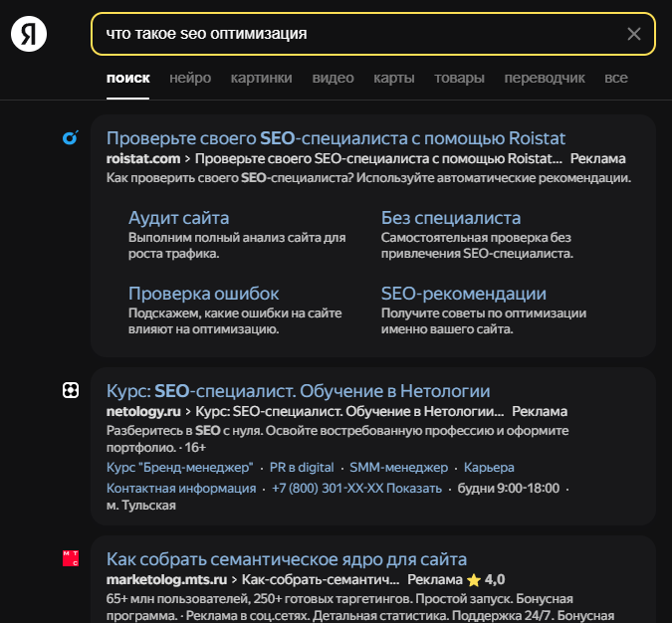The image size is (672, 623).
Task: Open the roistat.com domain link
Action: click(143, 158)
